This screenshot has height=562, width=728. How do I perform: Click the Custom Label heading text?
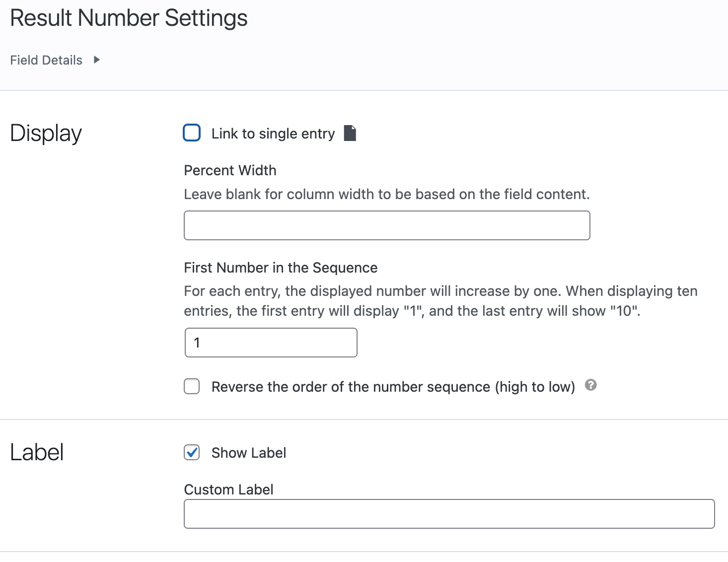pos(228,489)
